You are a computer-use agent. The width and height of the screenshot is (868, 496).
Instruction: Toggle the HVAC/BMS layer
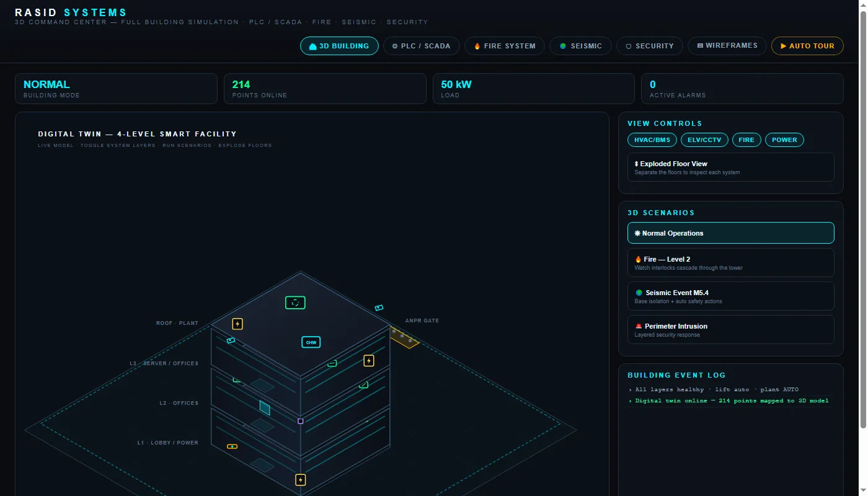pyautogui.click(x=652, y=140)
